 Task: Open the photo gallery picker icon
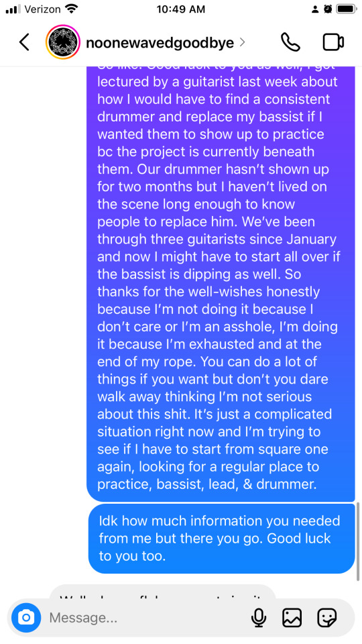[x=292, y=617]
